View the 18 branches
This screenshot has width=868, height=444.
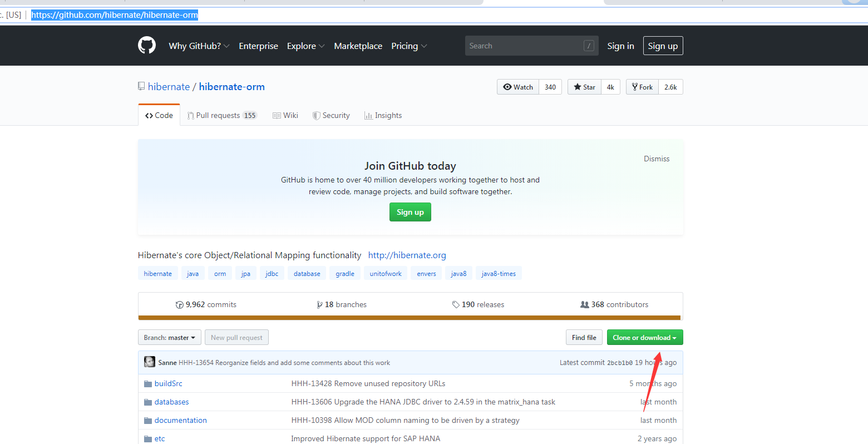342,305
